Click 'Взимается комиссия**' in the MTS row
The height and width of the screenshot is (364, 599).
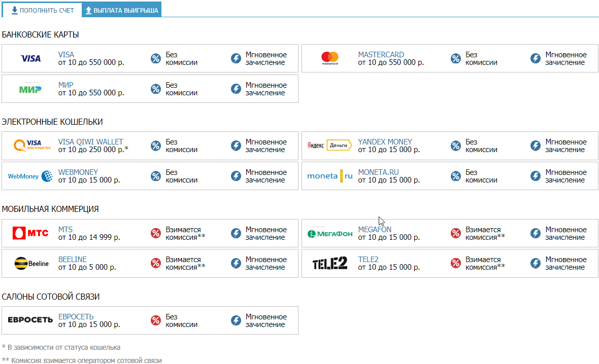pos(185,233)
